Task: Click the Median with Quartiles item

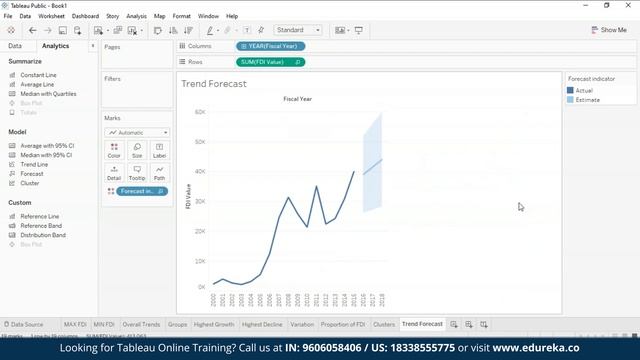Action: pyautogui.click(x=49, y=94)
